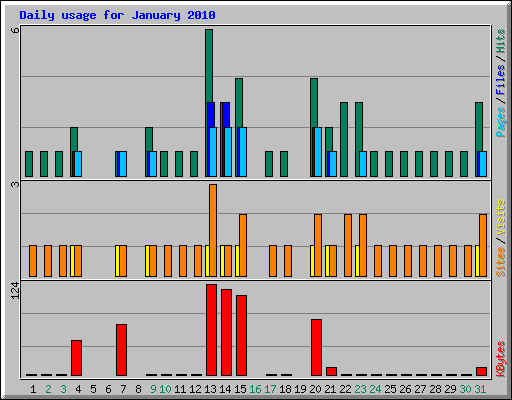Click the red KBytes bar for day 20

[316, 347]
